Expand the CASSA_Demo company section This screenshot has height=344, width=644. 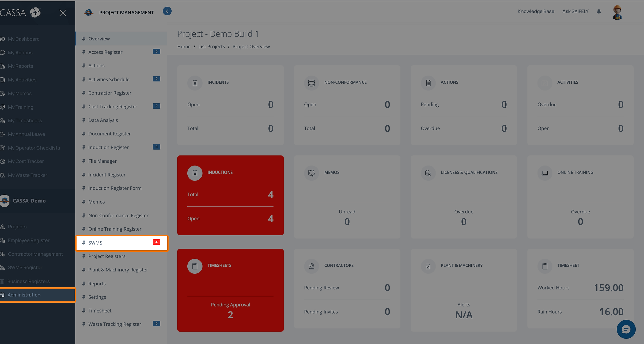(x=29, y=201)
